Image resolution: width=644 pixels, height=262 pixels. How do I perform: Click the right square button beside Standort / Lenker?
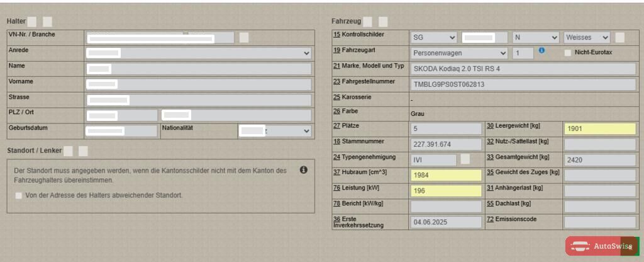click(x=83, y=151)
